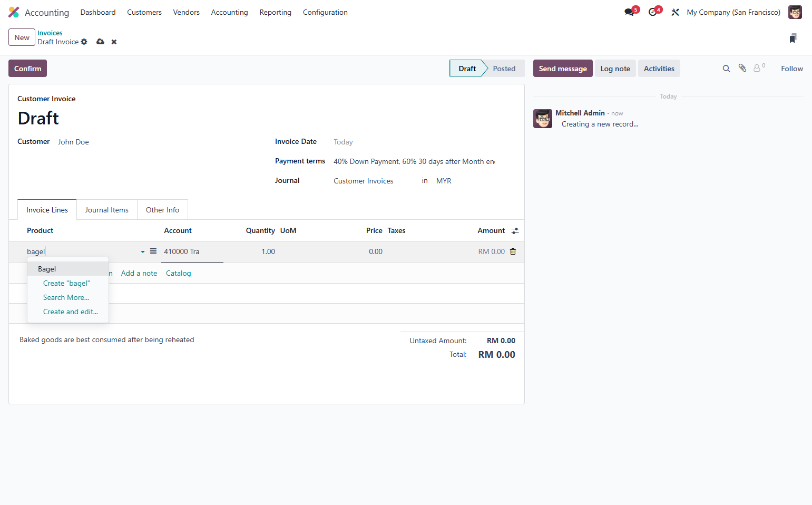Show followers with the person icon

757,68
